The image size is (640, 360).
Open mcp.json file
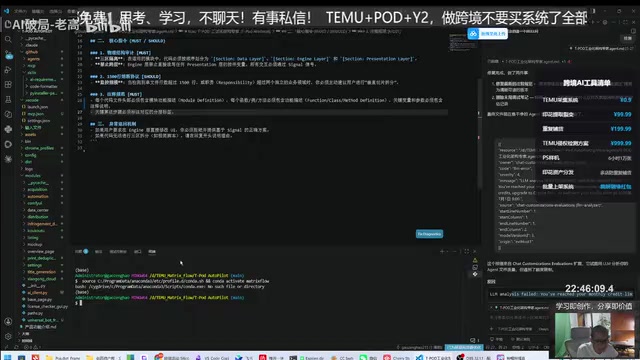point(36,114)
